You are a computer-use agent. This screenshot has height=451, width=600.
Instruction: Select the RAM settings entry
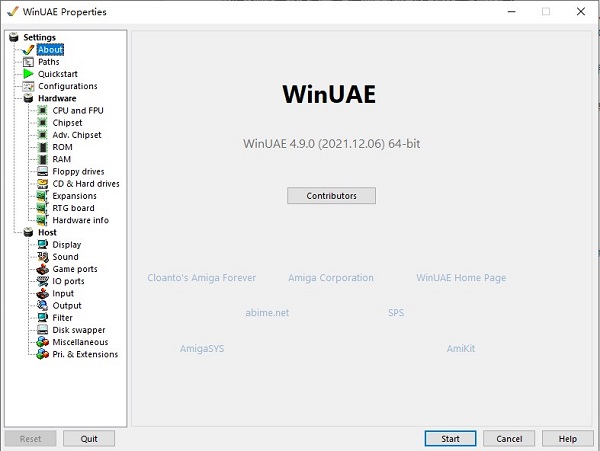(62, 160)
